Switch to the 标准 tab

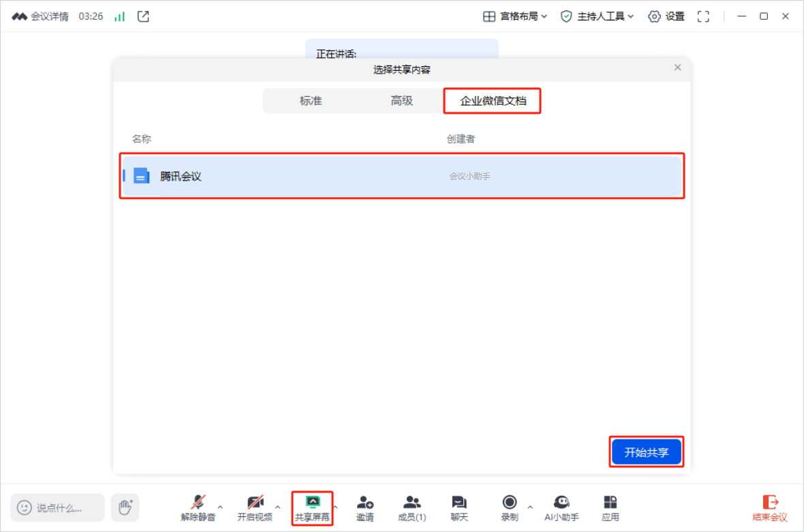311,100
